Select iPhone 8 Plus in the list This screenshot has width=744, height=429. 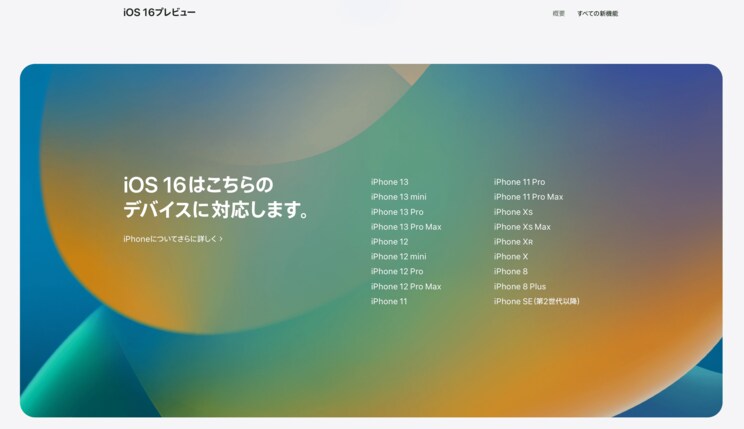519,287
